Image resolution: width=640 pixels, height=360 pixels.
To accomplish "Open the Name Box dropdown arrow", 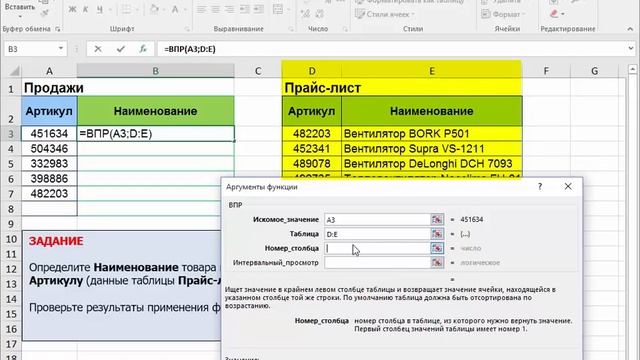I will click(60, 49).
